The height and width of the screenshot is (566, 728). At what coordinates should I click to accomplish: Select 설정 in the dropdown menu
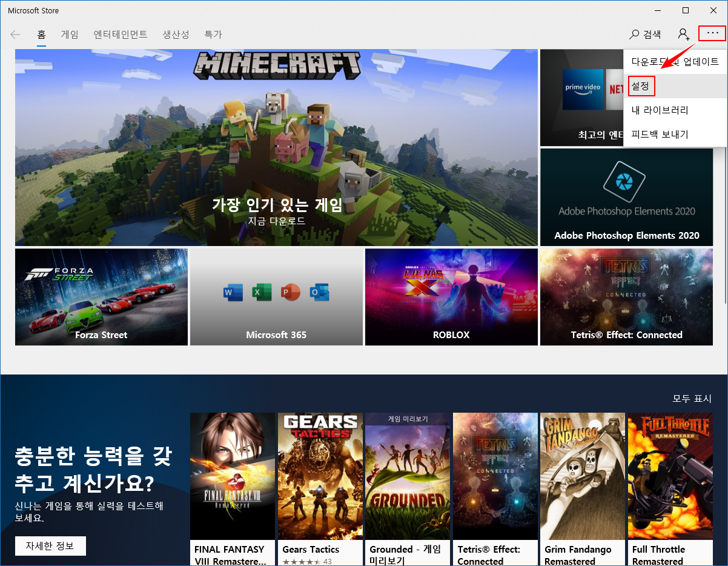coord(675,86)
